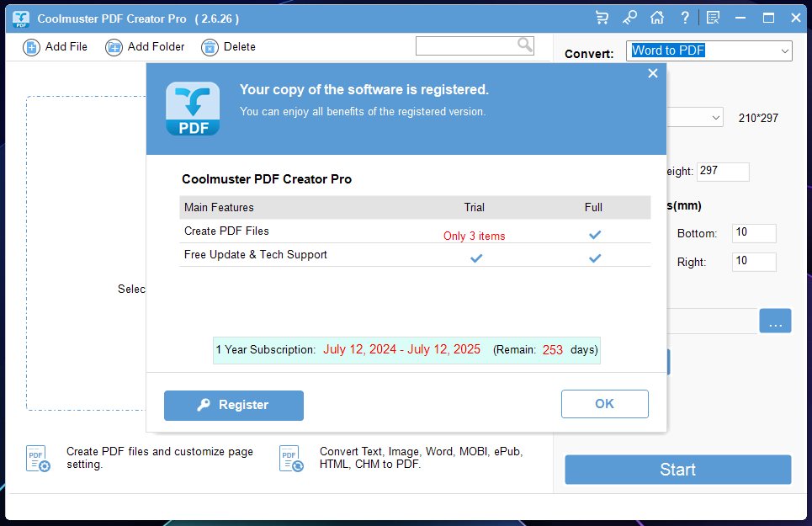This screenshot has width=812, height=526.
Task: Go to homepage using the house icon
Action: (x=657, y=18)
